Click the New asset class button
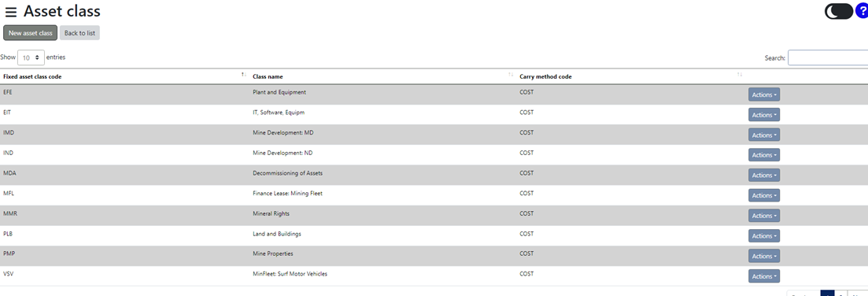This screenshot has height=296, width=868. point(31,33)
